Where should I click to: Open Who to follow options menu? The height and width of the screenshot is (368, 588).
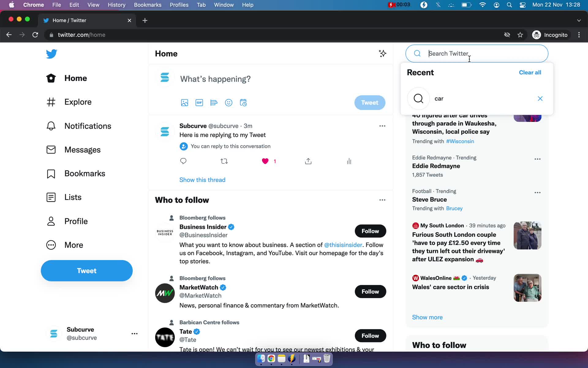pyautogui.click(x=382, y=200)
